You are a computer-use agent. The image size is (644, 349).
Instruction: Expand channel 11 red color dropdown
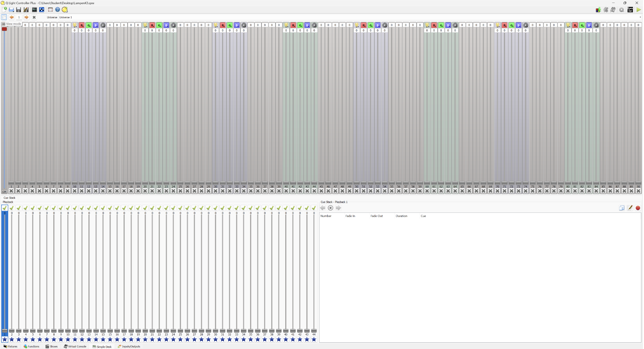click(x=82, y=25)
